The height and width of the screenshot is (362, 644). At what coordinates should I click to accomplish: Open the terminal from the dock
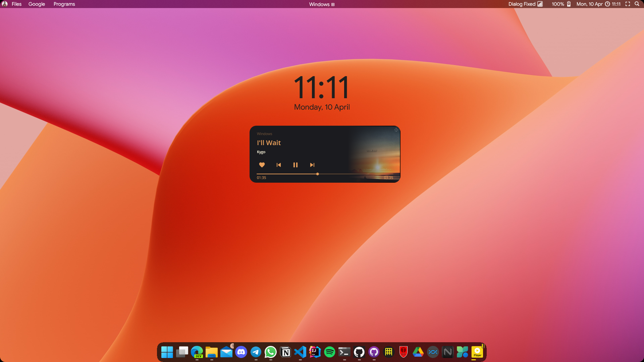[344, 352]
